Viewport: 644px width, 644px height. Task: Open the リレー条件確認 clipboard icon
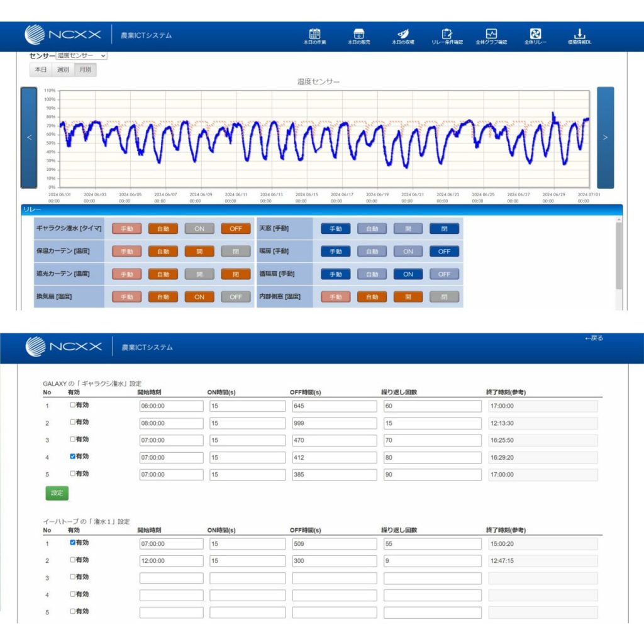(447, 35)
